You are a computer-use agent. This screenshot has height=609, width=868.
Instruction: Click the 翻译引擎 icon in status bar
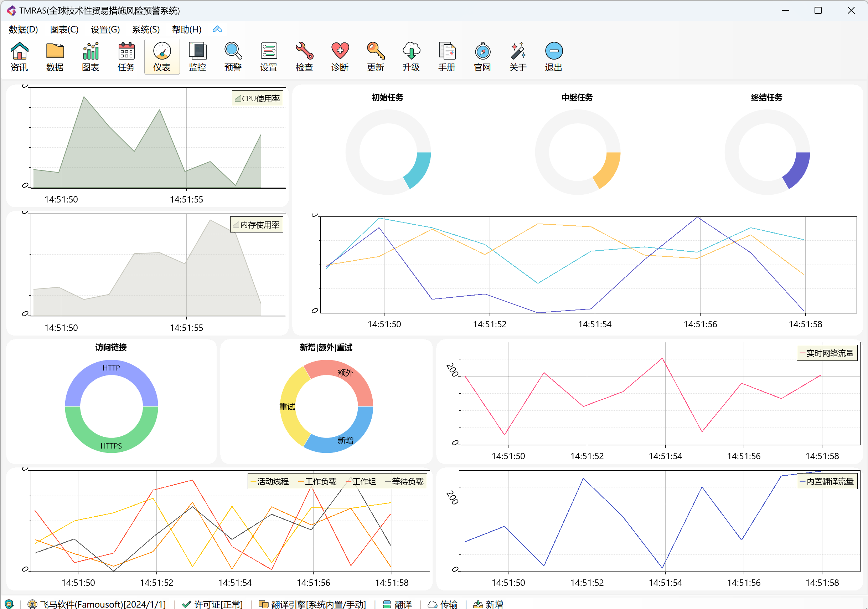click(x=264, y=604)
